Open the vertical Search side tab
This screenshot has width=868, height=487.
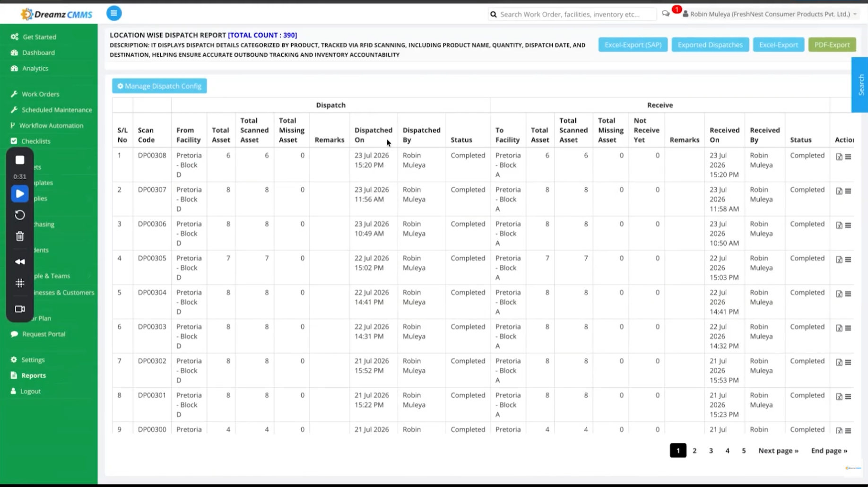[860, 85]
